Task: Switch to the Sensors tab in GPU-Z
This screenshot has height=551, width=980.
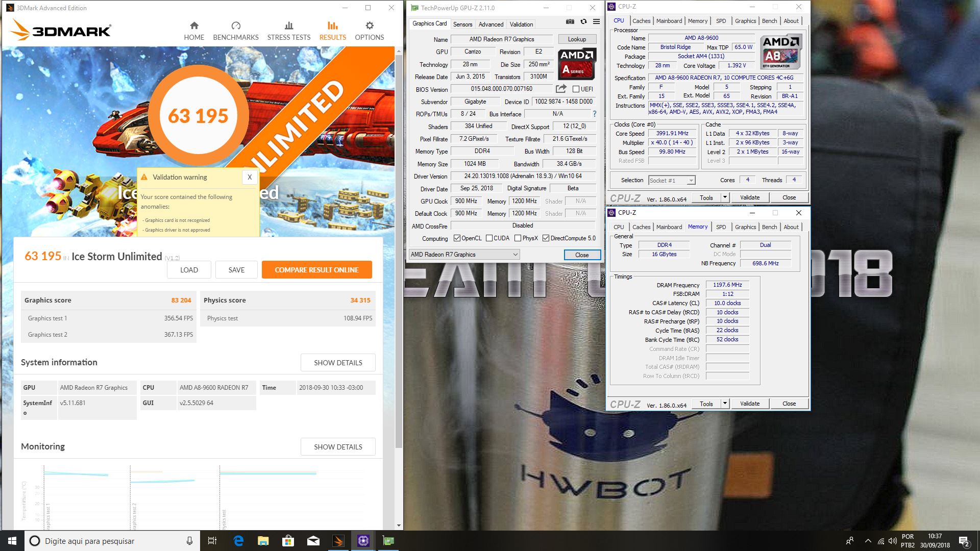Action: 462,24
